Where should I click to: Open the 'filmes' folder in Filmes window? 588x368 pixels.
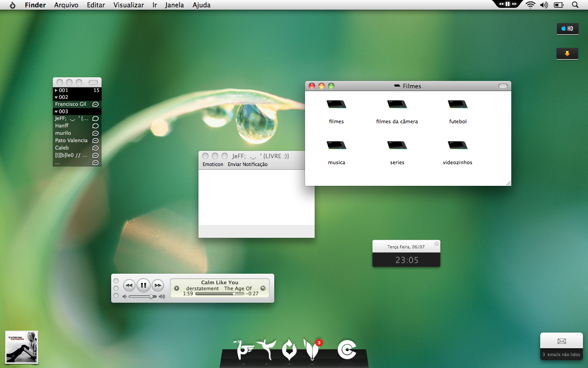pyautogui.click(x=336, y=104)
